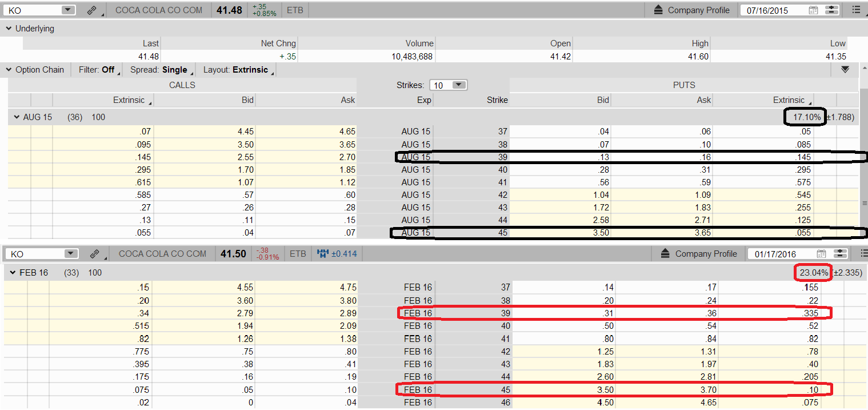Click the Exp column header
The width and height of the screenshot is (868, 410).
(424, 100)
